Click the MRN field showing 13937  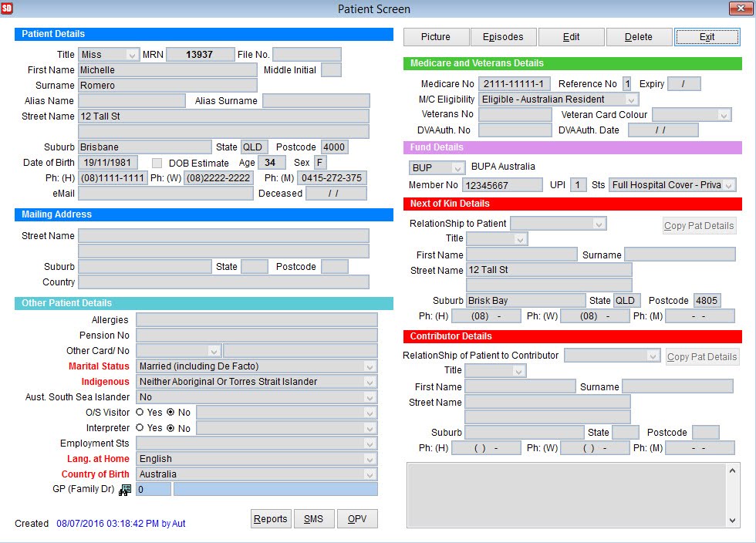(x=200, y=55)
